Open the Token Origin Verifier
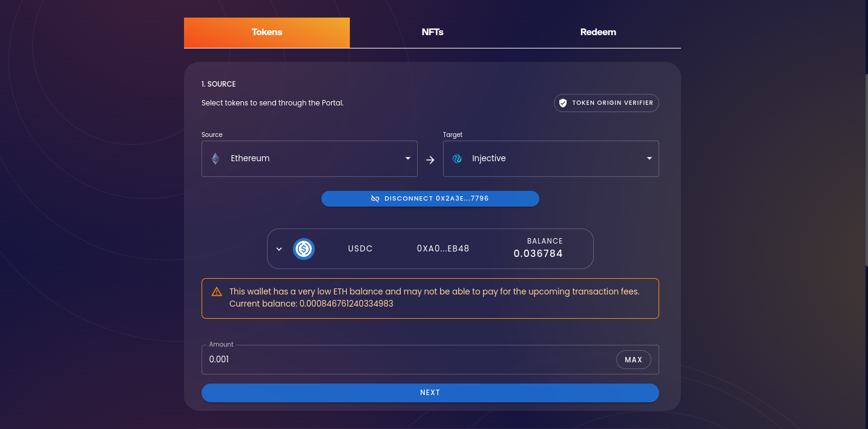 [607, 103]
